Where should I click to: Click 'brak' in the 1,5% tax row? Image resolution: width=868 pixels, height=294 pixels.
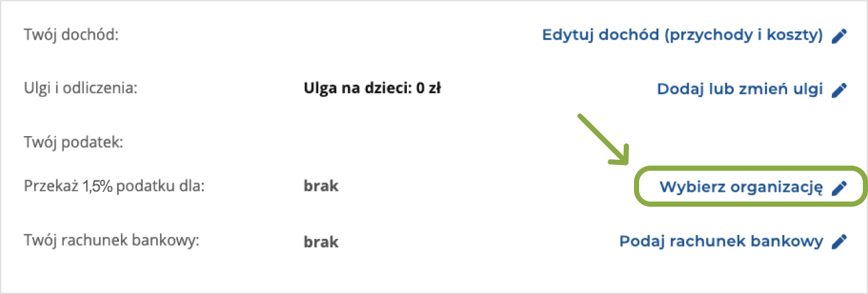click(320, 187)
